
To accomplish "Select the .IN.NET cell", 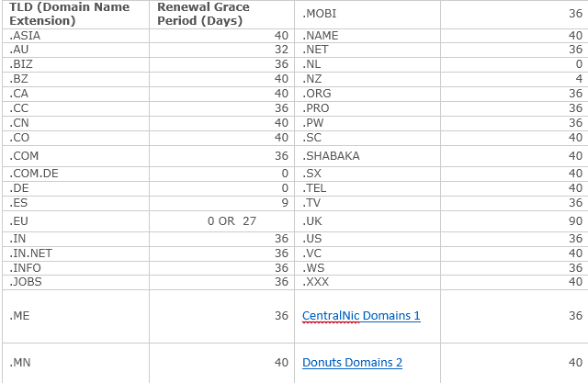I will pos(75,253).
